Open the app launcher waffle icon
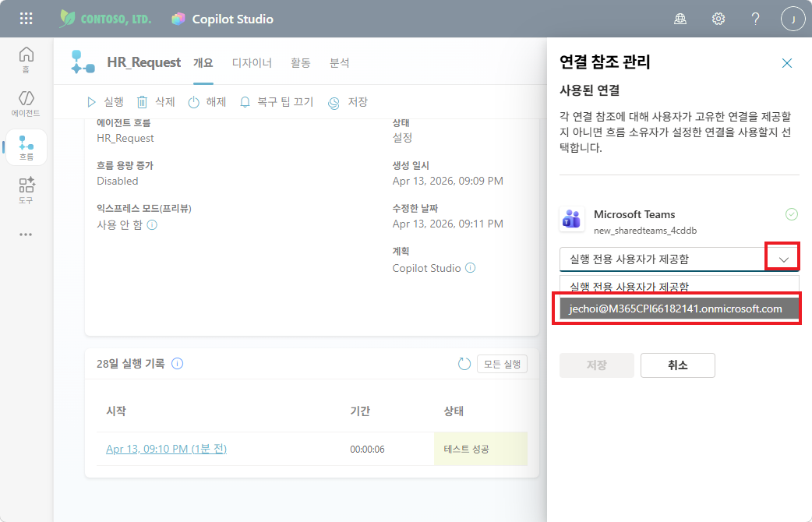The width and height of the screenshot is (812, 522). coord(26,19)
